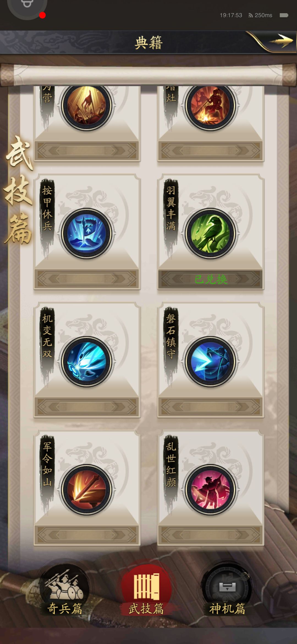Click the redeem bar under 军令如山
Image resolution: width=297 pixels, height=644 pixels.
(x=87, y=535)
